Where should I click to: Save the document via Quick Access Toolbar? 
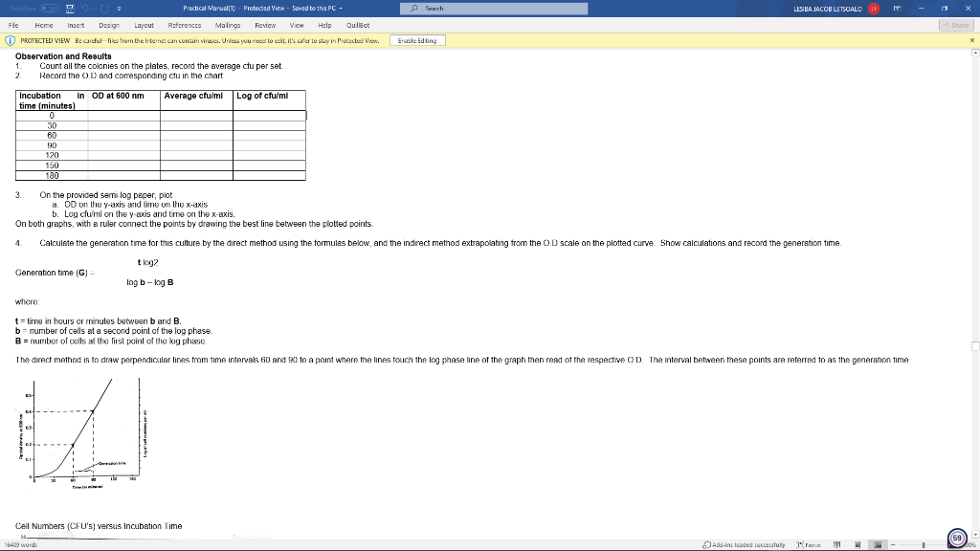tap(70, 8)
